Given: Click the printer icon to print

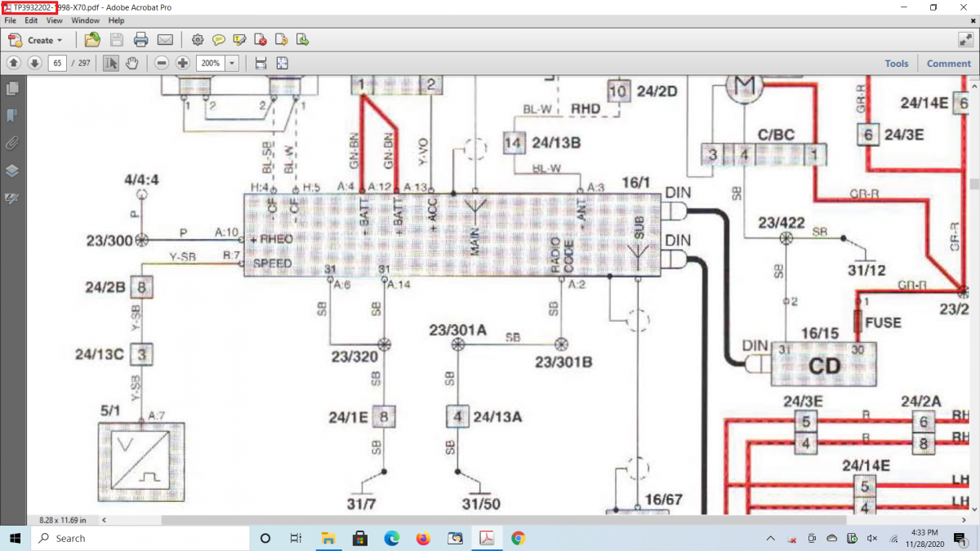Looking at the screenshot, I should click(140, 40).
